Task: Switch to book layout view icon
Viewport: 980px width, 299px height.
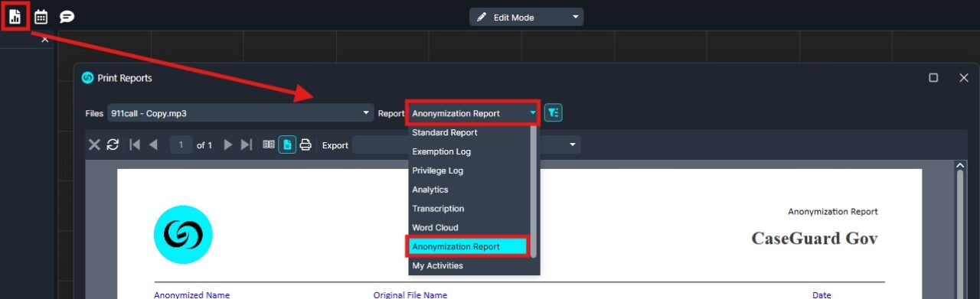Action: tap(269, 145)
